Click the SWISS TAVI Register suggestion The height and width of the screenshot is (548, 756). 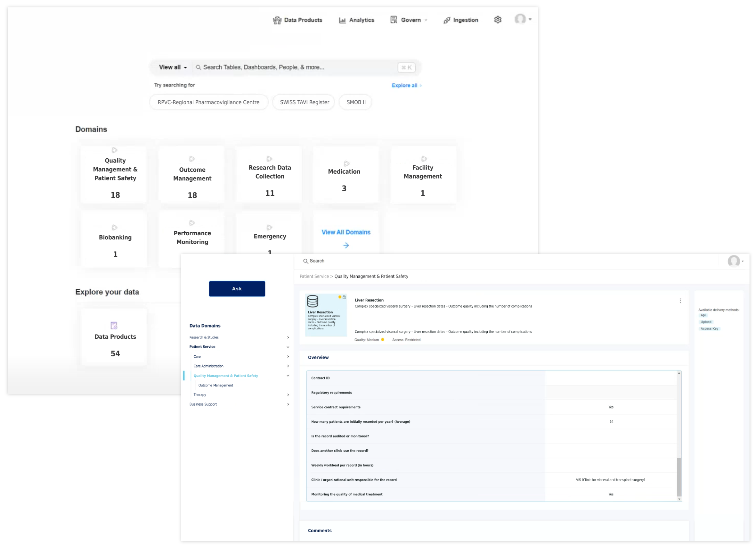(304, 103)
